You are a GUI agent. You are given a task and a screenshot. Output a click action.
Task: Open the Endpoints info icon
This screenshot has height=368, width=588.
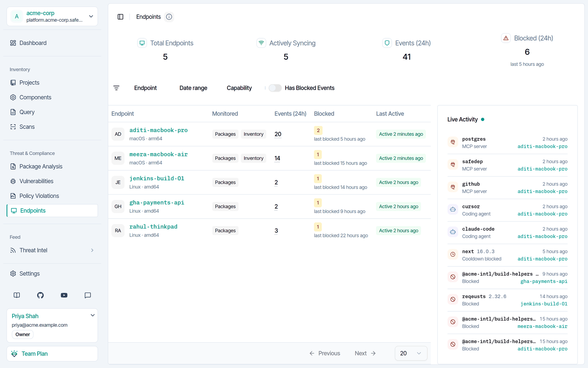pyautogui.click(x=169, y=17)
